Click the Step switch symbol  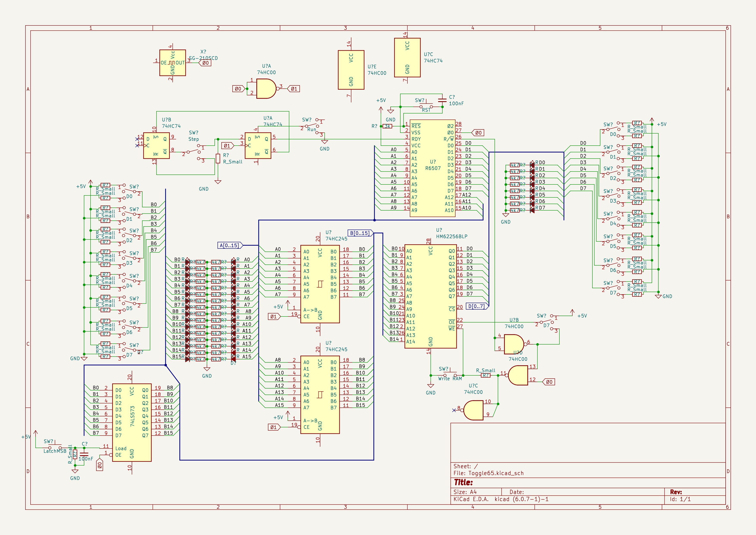click(x=194, y=151)
